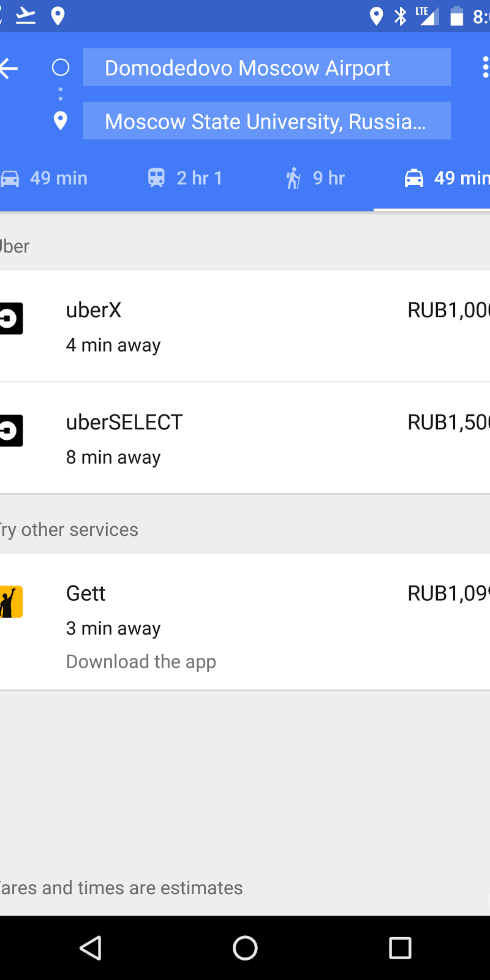Screen dimensions: 490x980
Task: Choose the uberSELECT ride option
Action: 245,439
